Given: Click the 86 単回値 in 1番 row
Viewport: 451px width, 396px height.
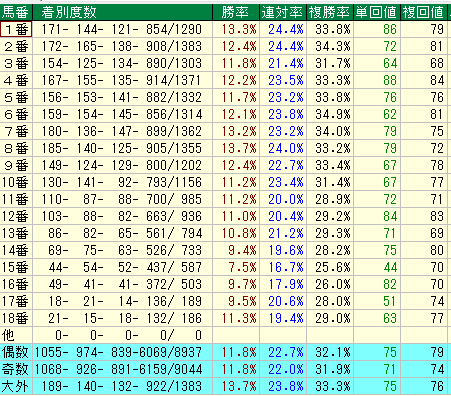Looking at the screenshot, I should click(x=377, y=29).
